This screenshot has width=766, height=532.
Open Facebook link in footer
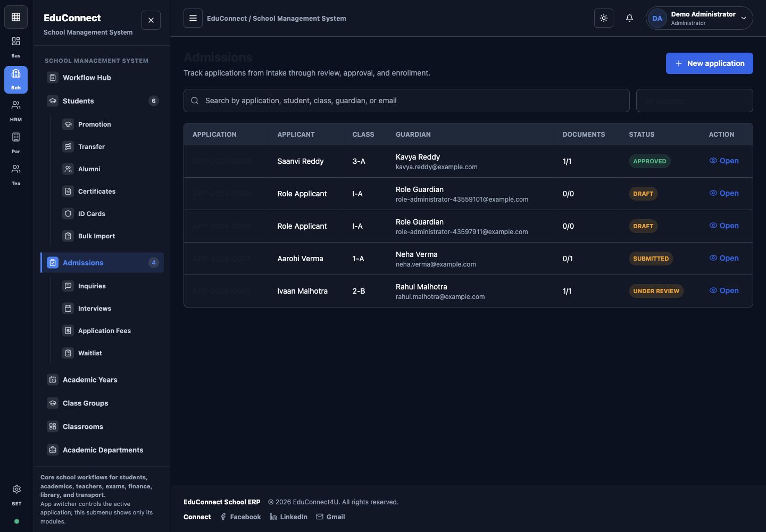[240, 517]
